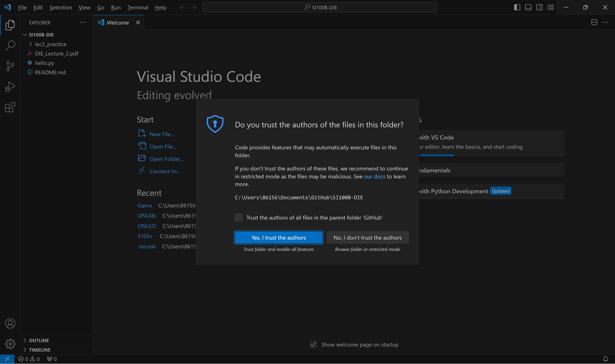Open the Terminal menu
615x364 pixels.
tap(138, 8)
